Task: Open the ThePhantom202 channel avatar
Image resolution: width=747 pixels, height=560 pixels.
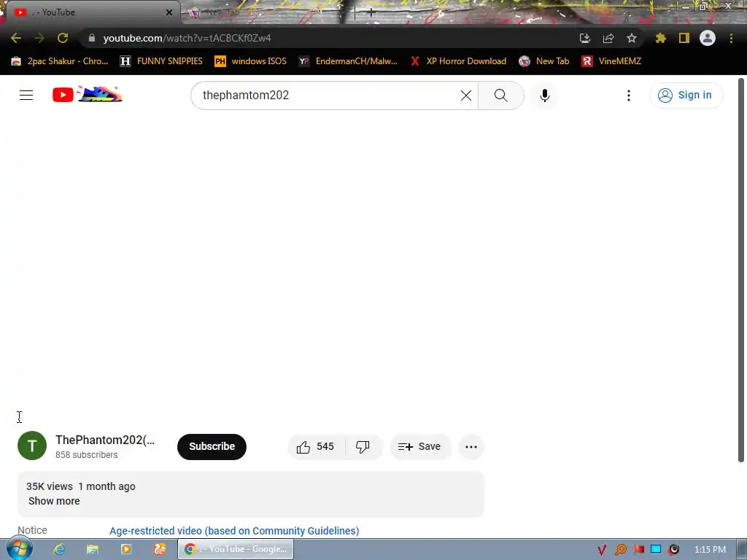Action: (x=32, y=446)
